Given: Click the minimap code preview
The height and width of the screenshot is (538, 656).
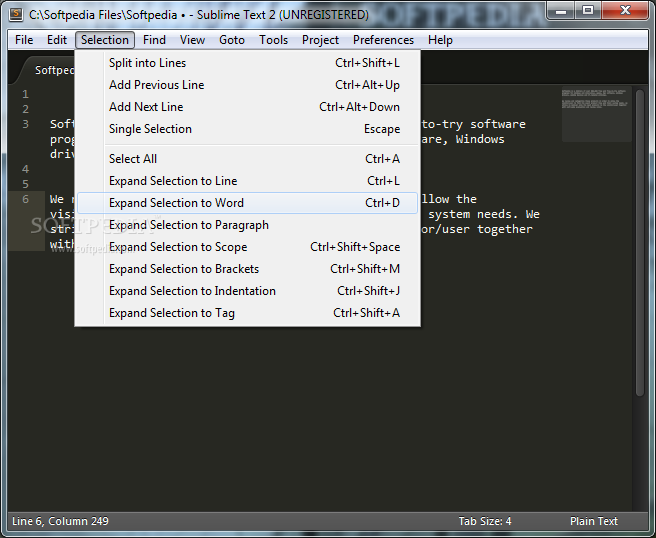Looking at the screenshot, I should point(596,115).
